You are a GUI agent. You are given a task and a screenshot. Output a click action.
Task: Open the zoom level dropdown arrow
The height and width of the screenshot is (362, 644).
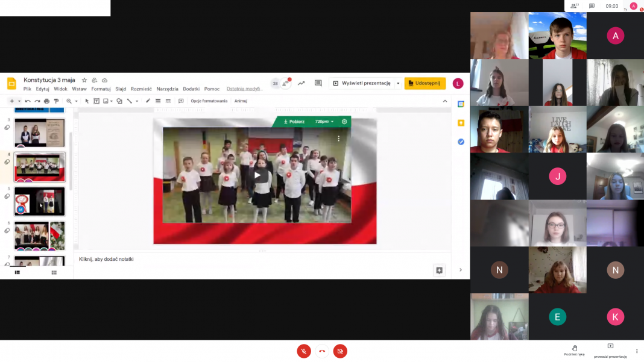pos(77,101)
